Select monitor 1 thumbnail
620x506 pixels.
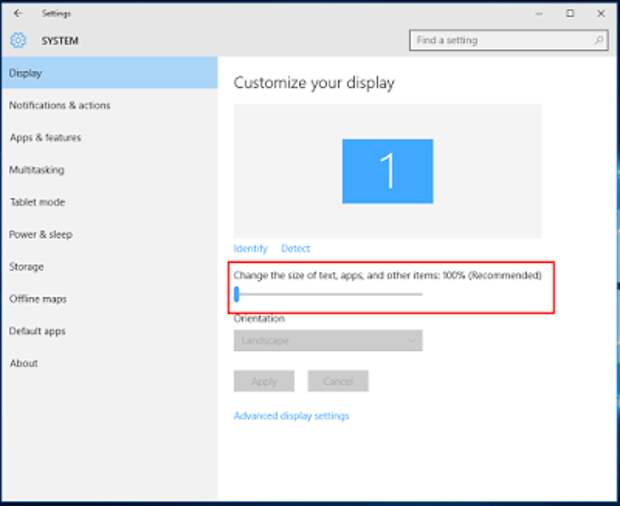(388, 171)
